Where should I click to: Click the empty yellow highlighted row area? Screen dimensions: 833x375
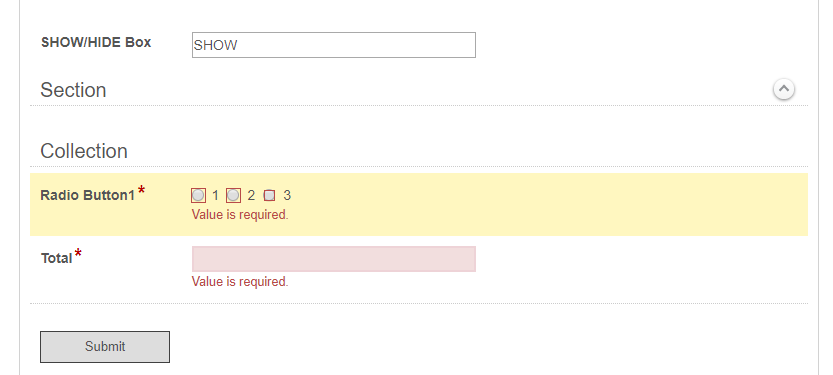tap(547, 204)
